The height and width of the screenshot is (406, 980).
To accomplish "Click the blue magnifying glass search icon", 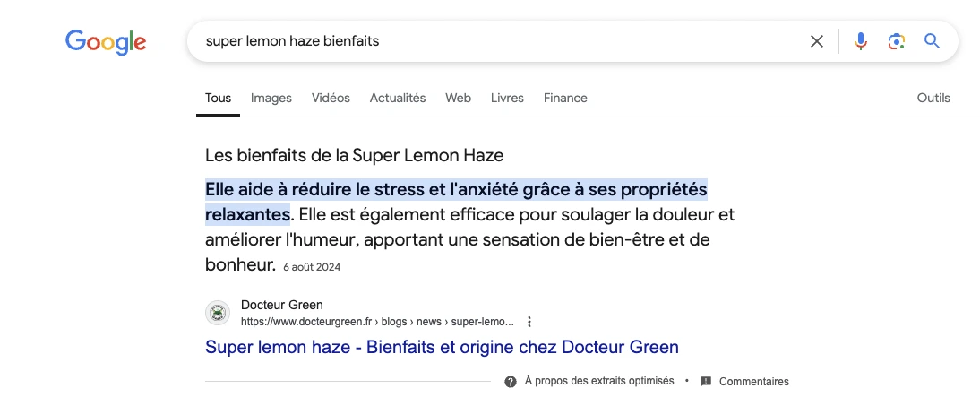I will pyautogui.click(x=932, y=41).
